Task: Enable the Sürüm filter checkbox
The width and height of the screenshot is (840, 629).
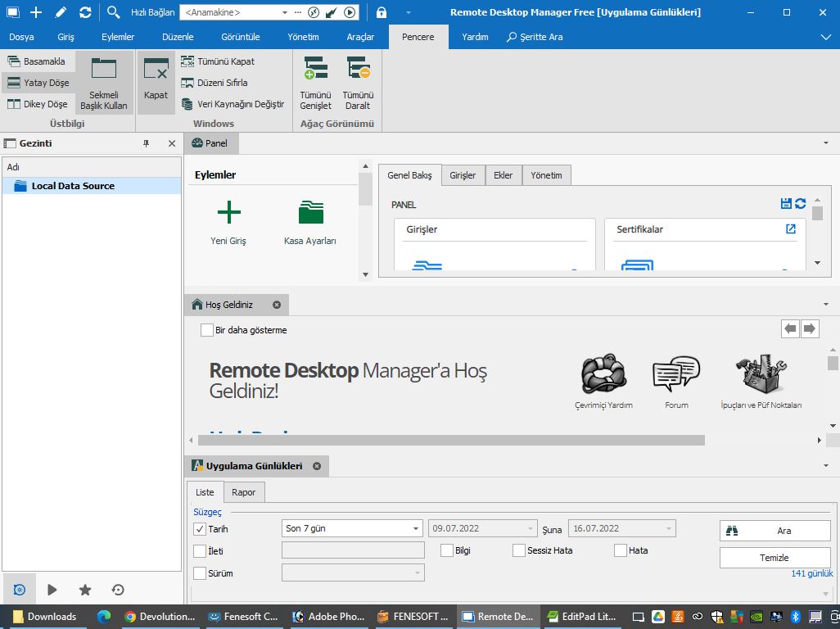Action: point(199,573)
